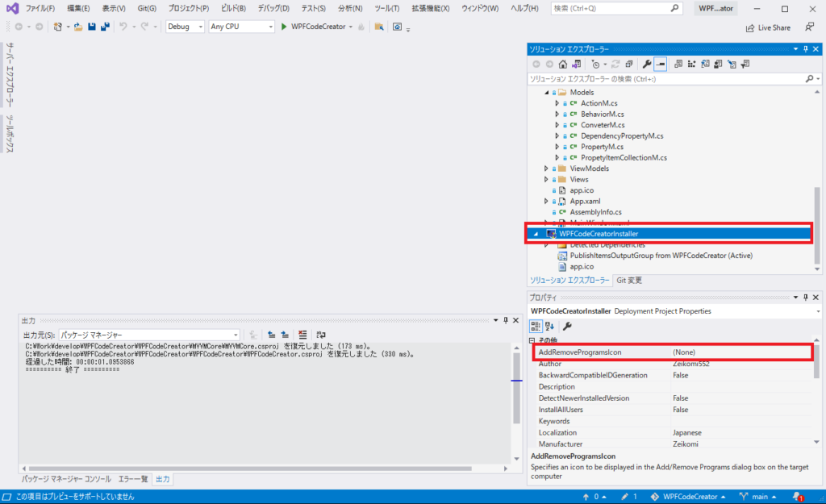
Task: Click the Output panel vertical scrollbar
Action: (516, 402)
